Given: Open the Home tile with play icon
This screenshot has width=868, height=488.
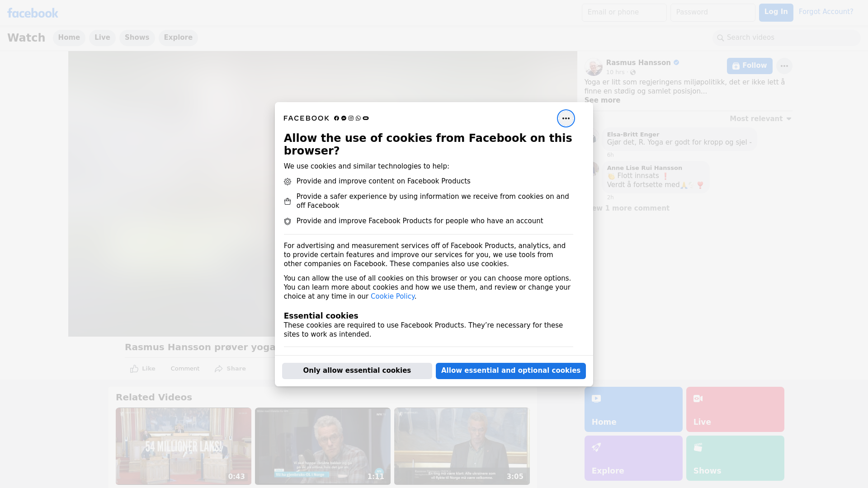Looking at the screenshot, I should pos(633,409).
